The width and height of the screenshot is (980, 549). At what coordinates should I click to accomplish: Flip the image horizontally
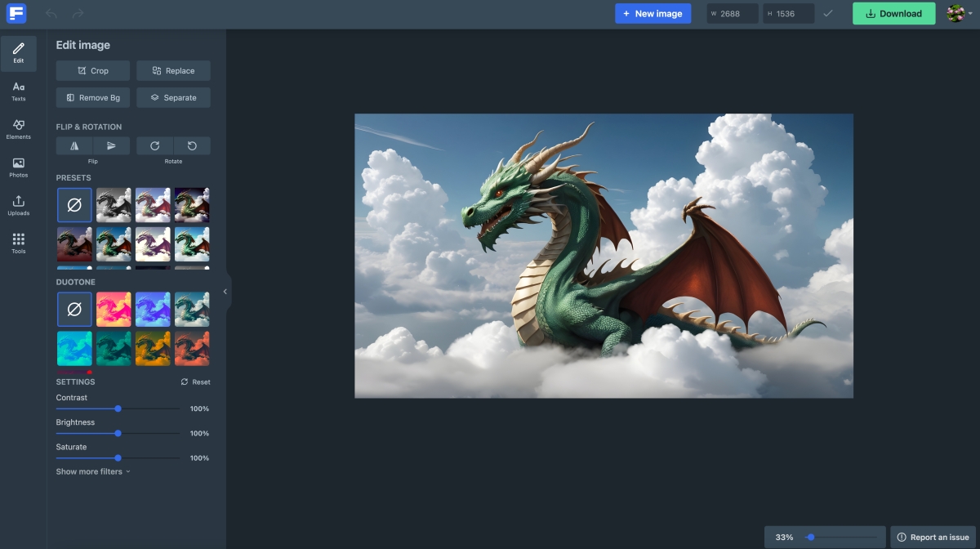tap(74, 145)
